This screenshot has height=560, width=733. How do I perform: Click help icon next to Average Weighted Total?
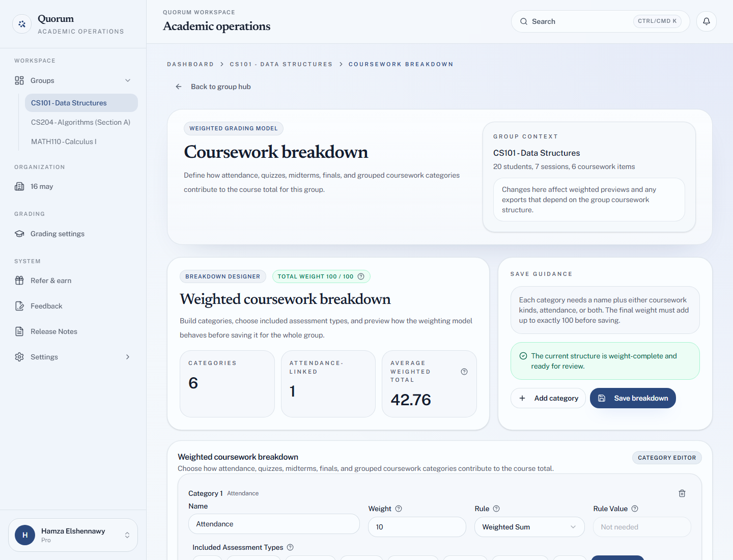click(x=464, y=372)
